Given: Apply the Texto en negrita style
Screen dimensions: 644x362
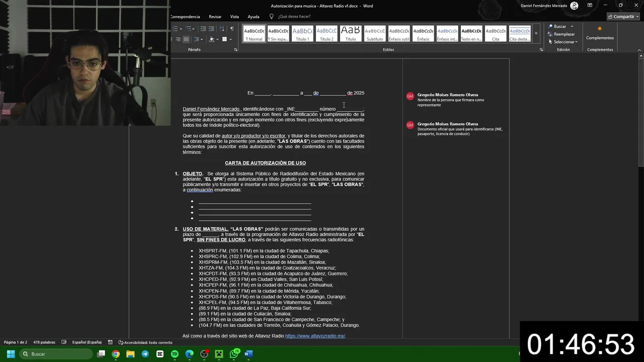Looking at the screenshot, I should (x=471, y=34).
